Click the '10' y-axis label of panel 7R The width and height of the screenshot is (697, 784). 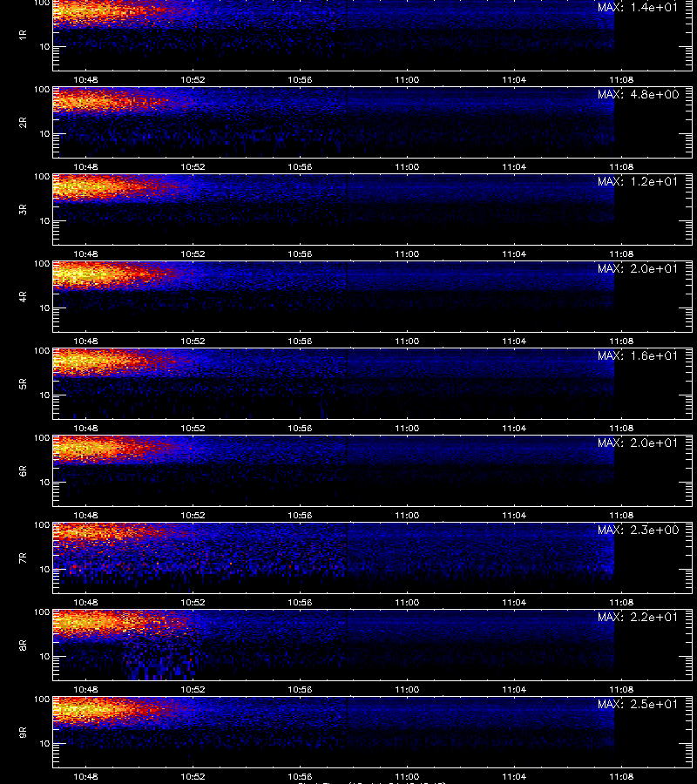(44, 569)
